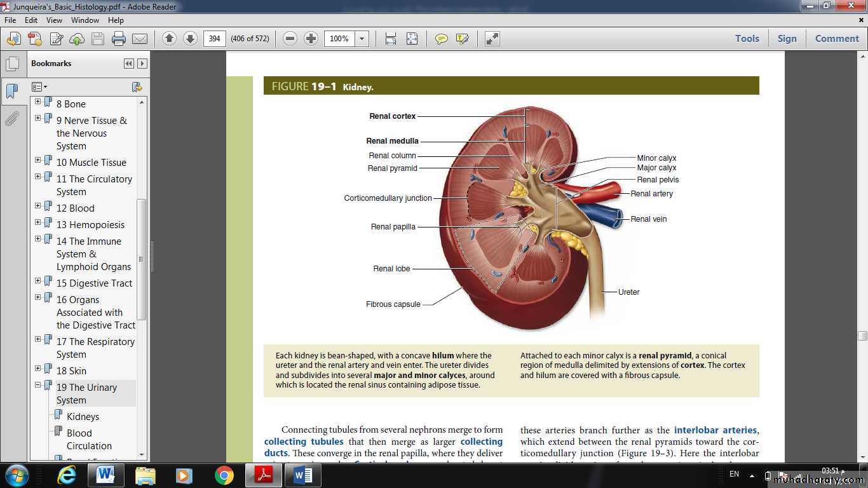Screen dimensions: 868x488
Task: Select the Highlight text tool
Action: point(462,39)
